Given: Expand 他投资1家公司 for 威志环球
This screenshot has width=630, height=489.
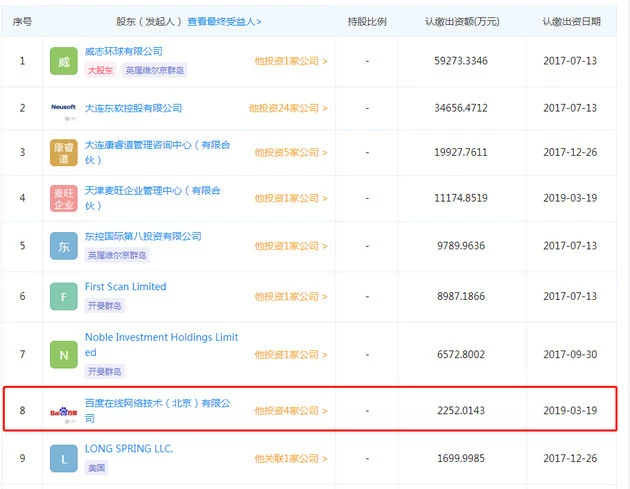Looking at the screenshot, I should click(x=291, y=61).
